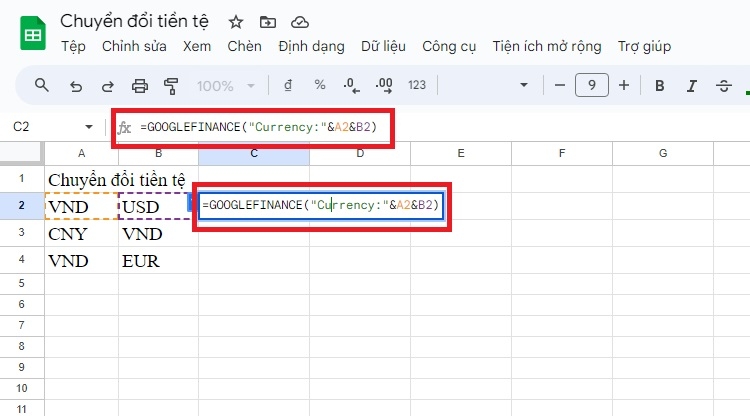750x416 pixels.
Task: Toggle italic formatting
Action: [x=692, y=86]
